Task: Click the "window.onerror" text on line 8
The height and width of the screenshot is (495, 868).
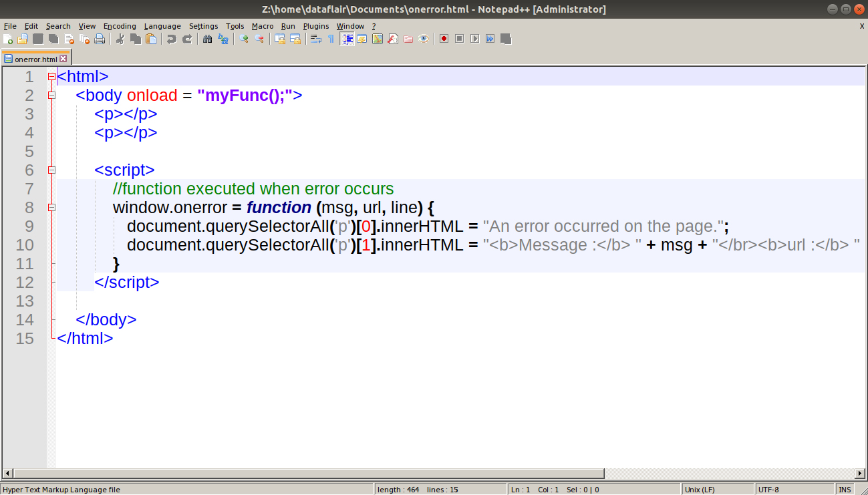Action: point(170,207)
